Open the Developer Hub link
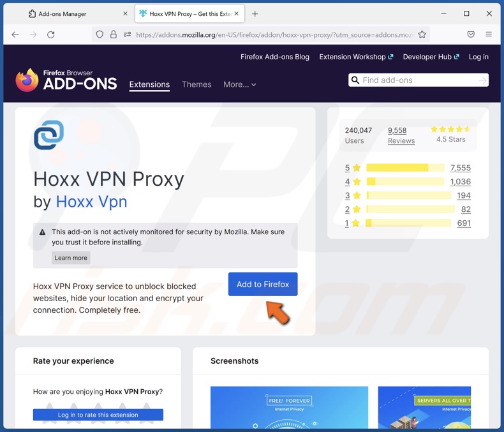The height and width of the screenshot is (432, 504). coord(431,57)
